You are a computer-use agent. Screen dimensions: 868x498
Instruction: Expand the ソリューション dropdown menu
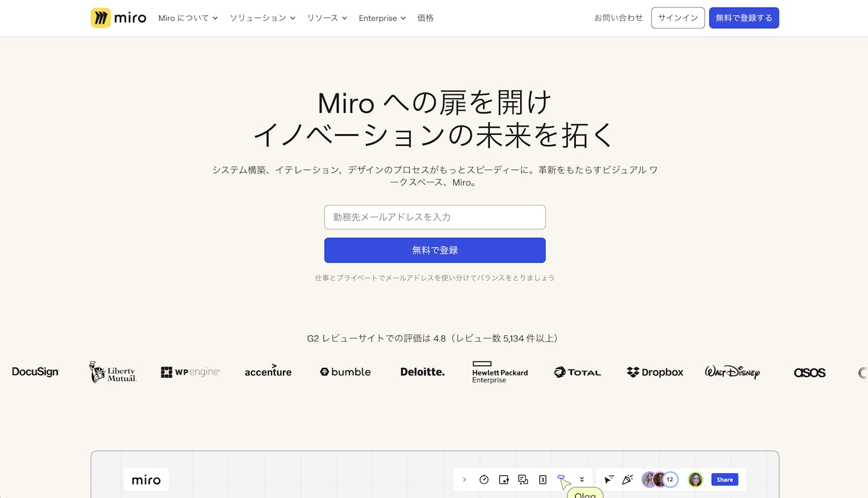coord(263,18)
